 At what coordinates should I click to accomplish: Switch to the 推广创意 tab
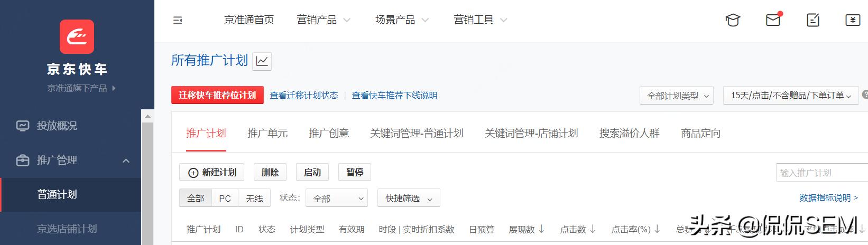(329, 133)
